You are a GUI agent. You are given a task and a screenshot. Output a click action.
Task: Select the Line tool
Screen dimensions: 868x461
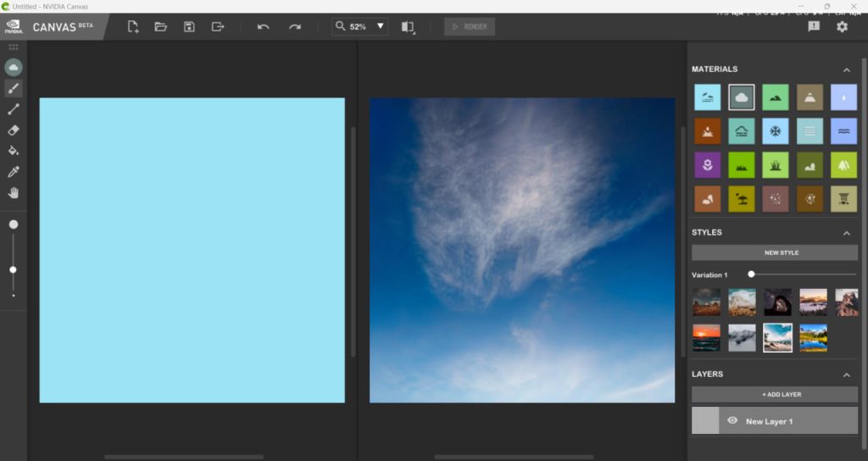pyautogui.click(x=14, y=109)
